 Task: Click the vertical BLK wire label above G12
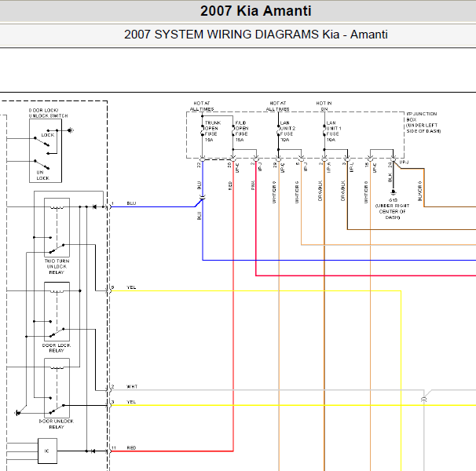click(x=390, y=177)
